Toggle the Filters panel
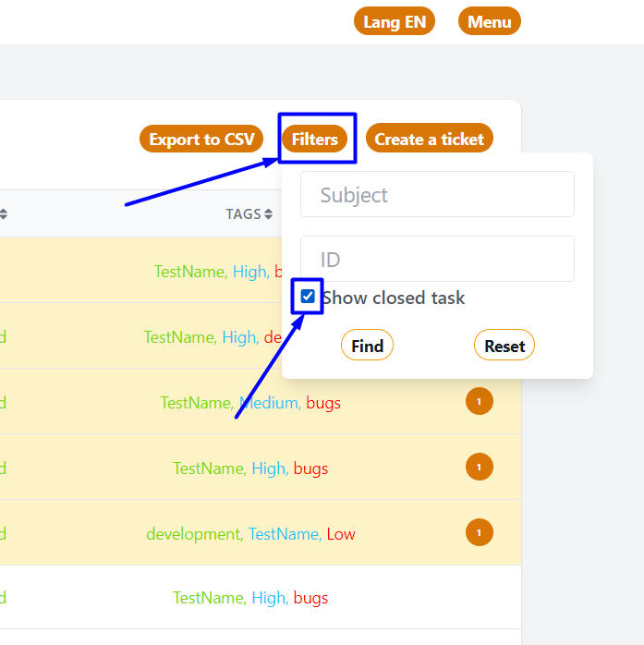 pyautogui.click(x=315, y=140)
